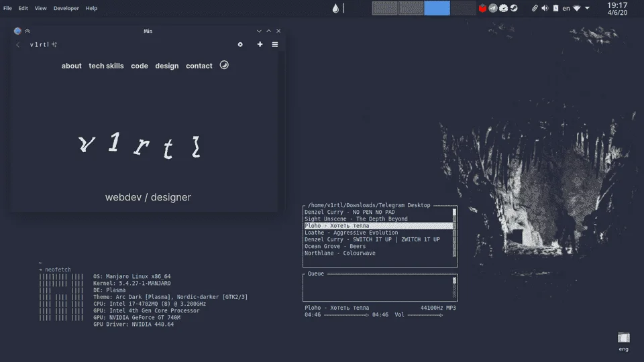Click the large 'v 1 r t l' logo text
The width and height of the screenshot is (644, 362).
pyautogui.click(x=140, y=145)
